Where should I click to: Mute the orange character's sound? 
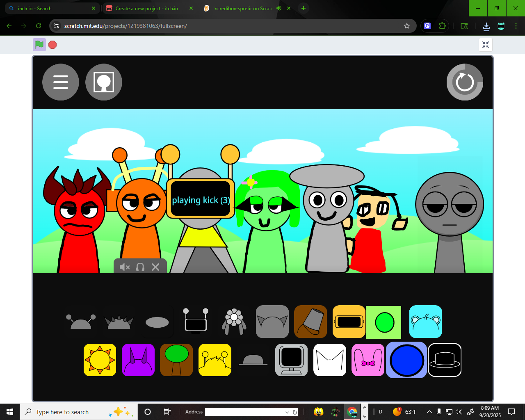125,267
